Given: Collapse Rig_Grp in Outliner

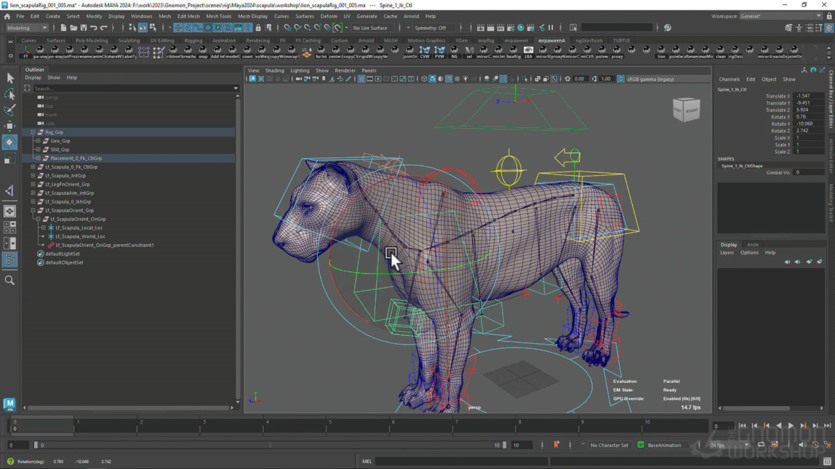Looking at the screenshot, I should pos(33,132).
